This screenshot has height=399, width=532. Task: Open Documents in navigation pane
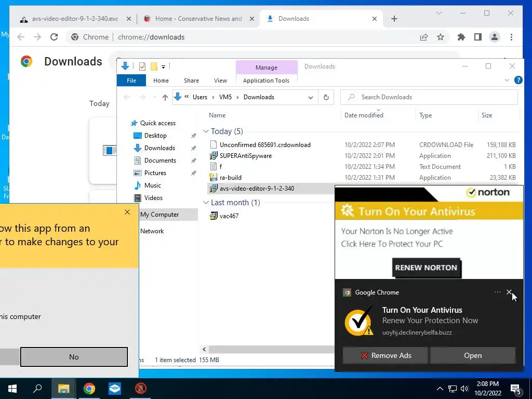point(160,161)
